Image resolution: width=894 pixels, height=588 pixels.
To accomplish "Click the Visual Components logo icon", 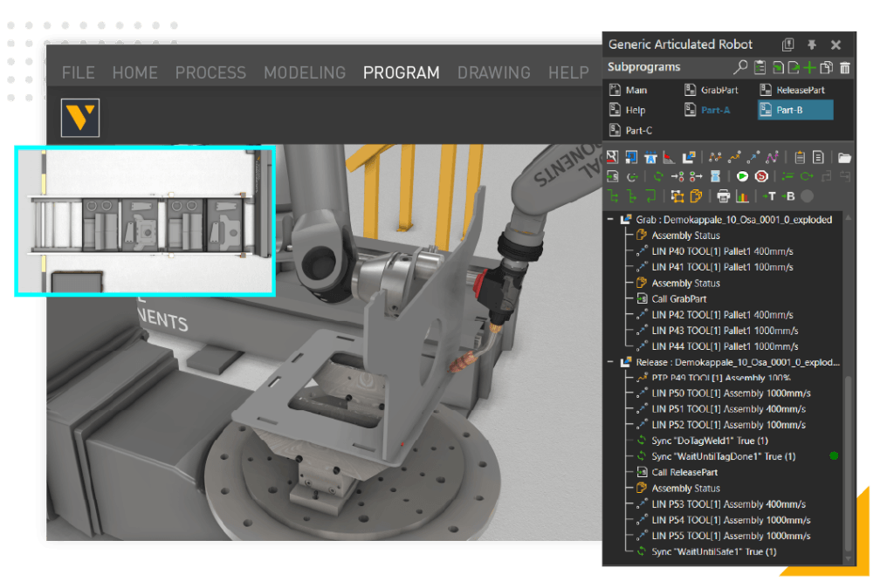I will click(80, 118).
